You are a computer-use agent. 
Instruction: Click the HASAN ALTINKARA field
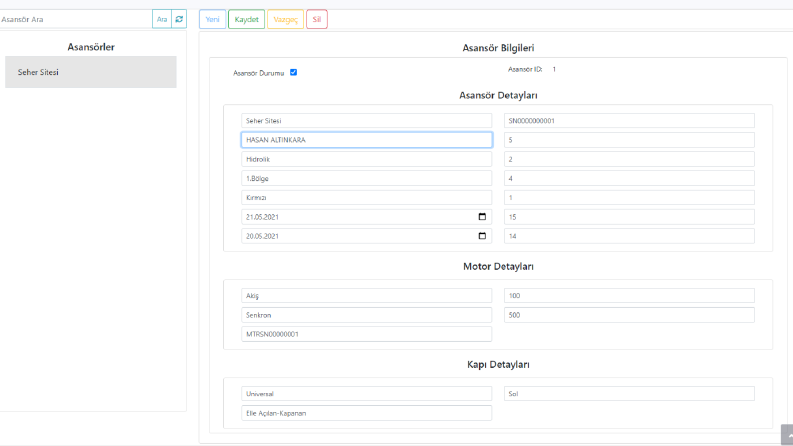367,140
